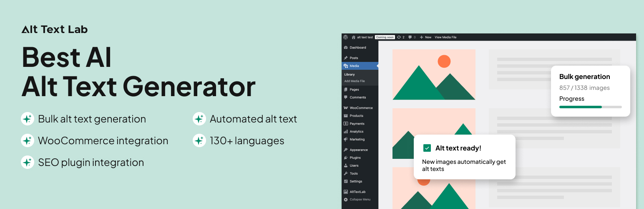
Task: Select the third mountain image thumbnail
Action: tap(434, 188)
